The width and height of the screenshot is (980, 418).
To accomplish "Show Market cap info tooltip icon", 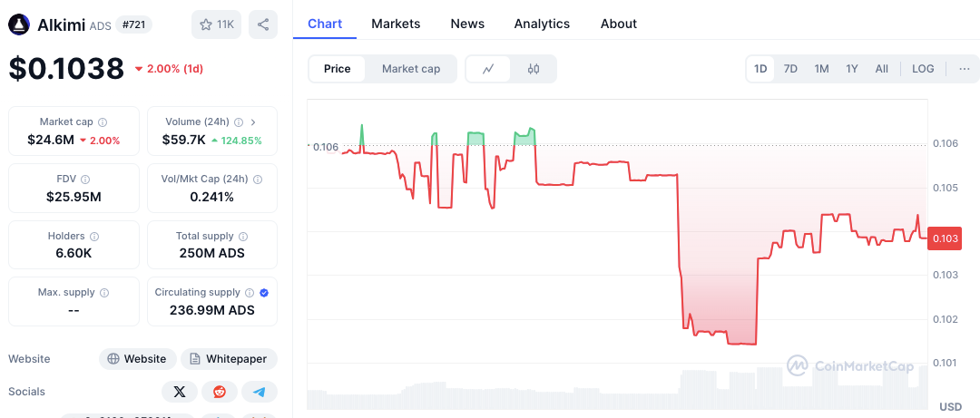I will coord(103,122).
